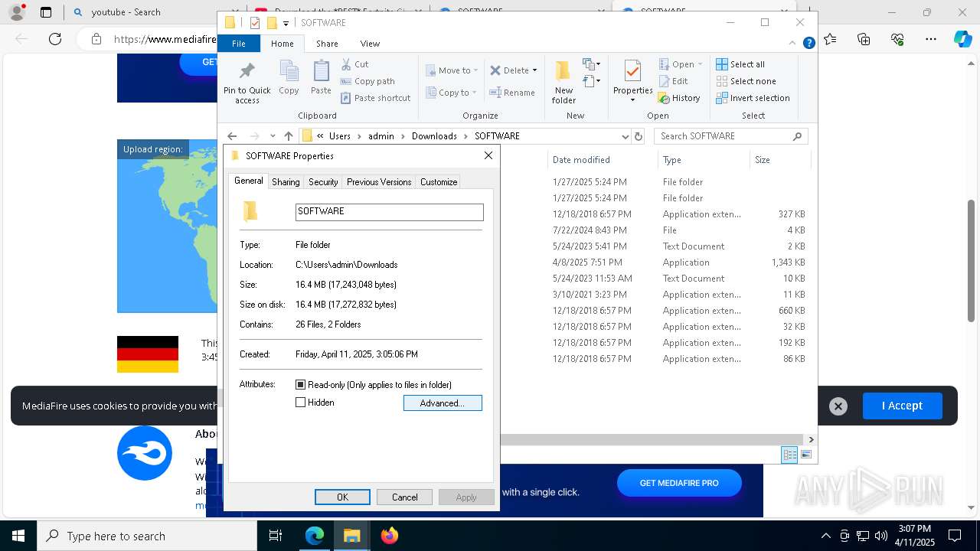This screenshot has height=551, width=980.
Task: Refresh the SOFTWARE folder view
Action: (639, 136)
